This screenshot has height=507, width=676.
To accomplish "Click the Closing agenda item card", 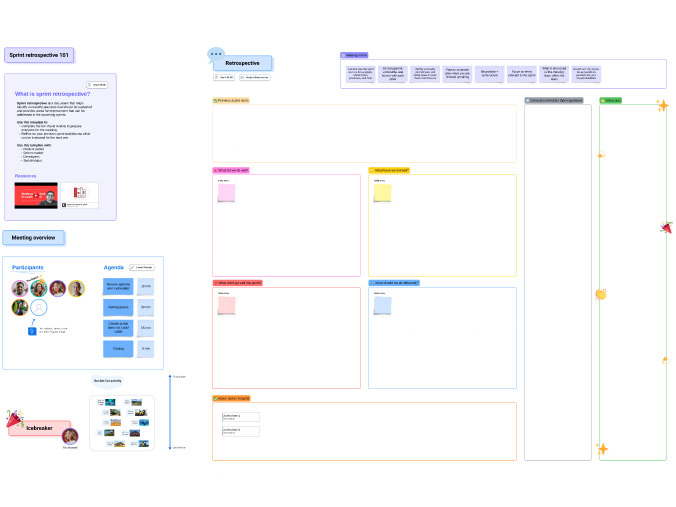I will [x=118, y=349].
